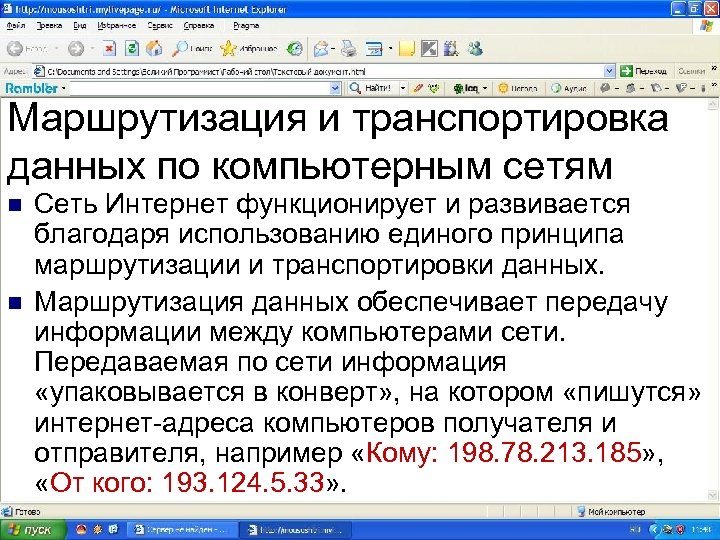Click the gray dollar icon on Rambler bar
Image resolution: width=720 pixels, height=540 pixels.
pos(630,88)
